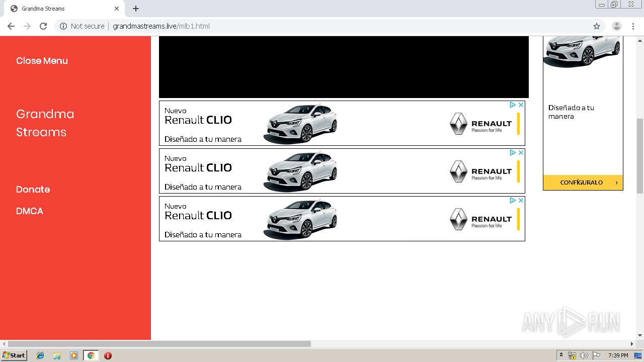The image size is (644, 362).
Task: Close the Grandma Streams tab
Action: [x=116, y=9]
